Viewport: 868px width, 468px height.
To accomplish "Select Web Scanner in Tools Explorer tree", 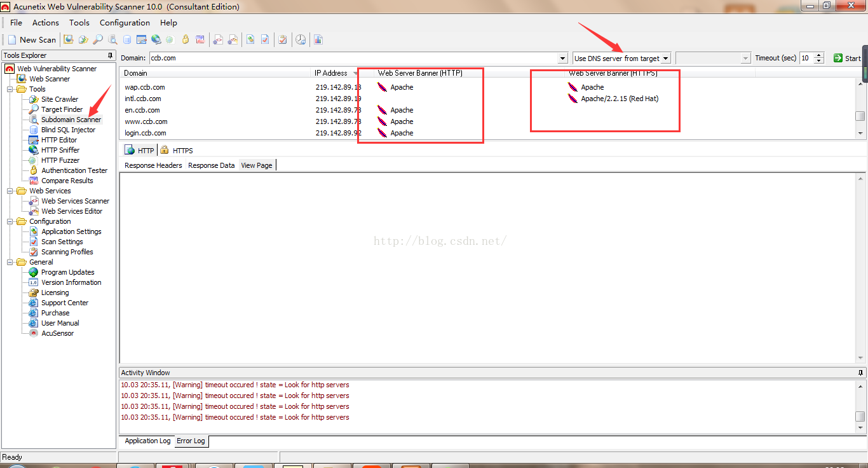I will (x=50, y=79).
